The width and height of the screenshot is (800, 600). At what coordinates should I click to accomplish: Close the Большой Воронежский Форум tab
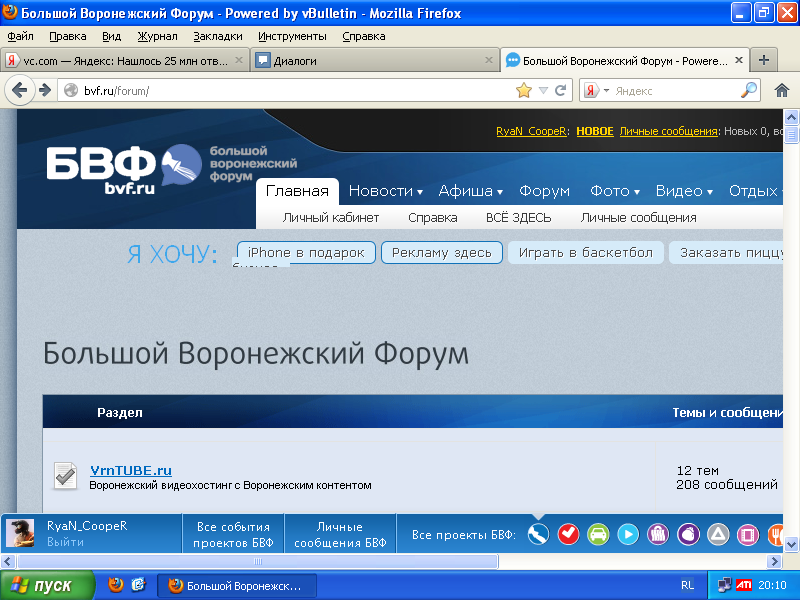(x=739, y=60)
